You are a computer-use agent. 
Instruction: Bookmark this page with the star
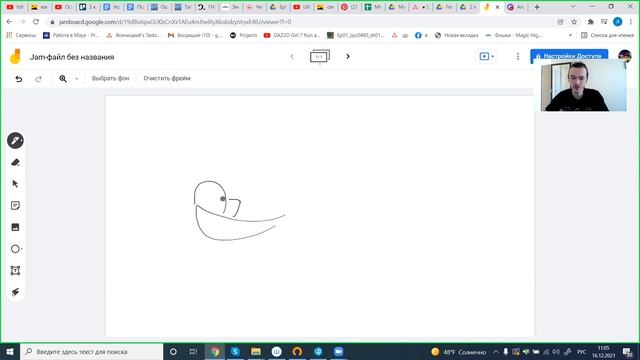(x=574, y=22)
